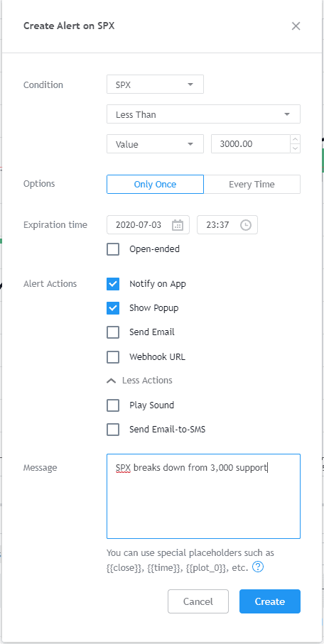Open the placeholders help question-mark icon
The height and width of the screenshot is (644, 324).
pyautogui.click(x=258, y=567)
